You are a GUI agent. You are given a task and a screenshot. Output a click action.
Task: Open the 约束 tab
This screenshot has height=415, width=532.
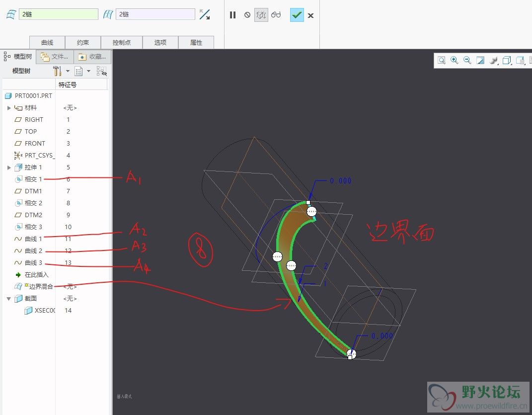(83, 42)
